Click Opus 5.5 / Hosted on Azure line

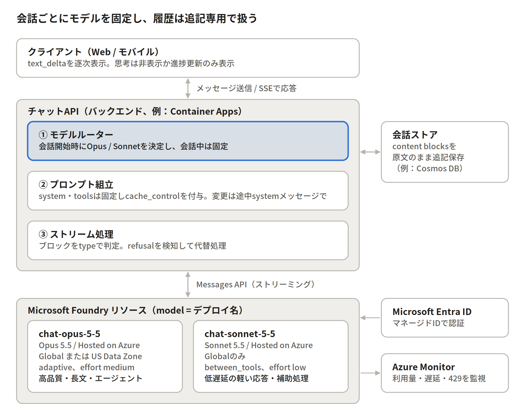[x=89, y=345]
